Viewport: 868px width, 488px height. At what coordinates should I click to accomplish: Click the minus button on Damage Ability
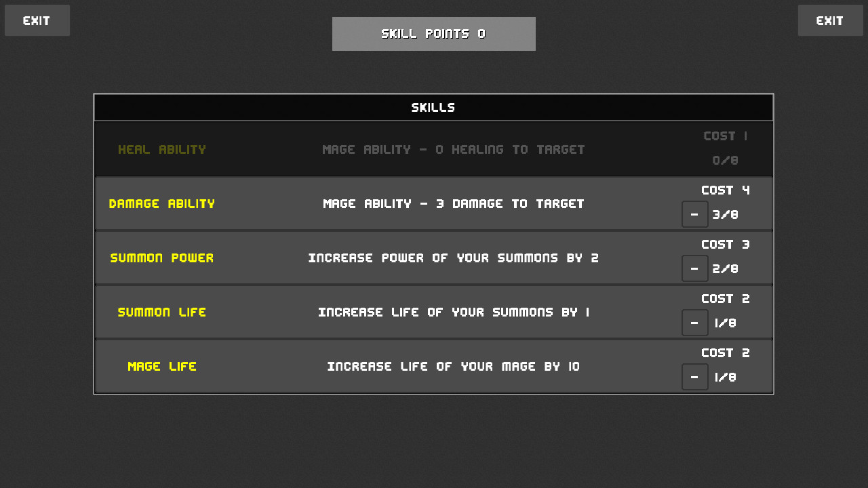tap(694, 214)
